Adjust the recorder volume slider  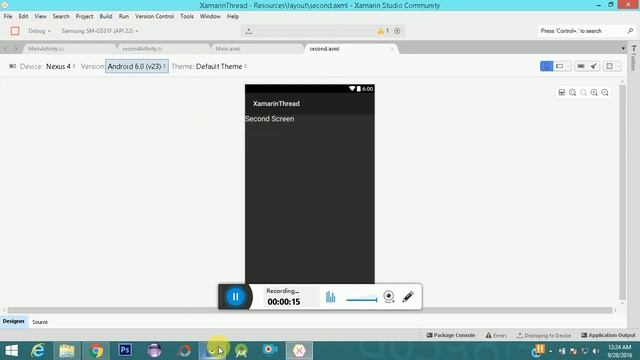click(x=362, y=299)
